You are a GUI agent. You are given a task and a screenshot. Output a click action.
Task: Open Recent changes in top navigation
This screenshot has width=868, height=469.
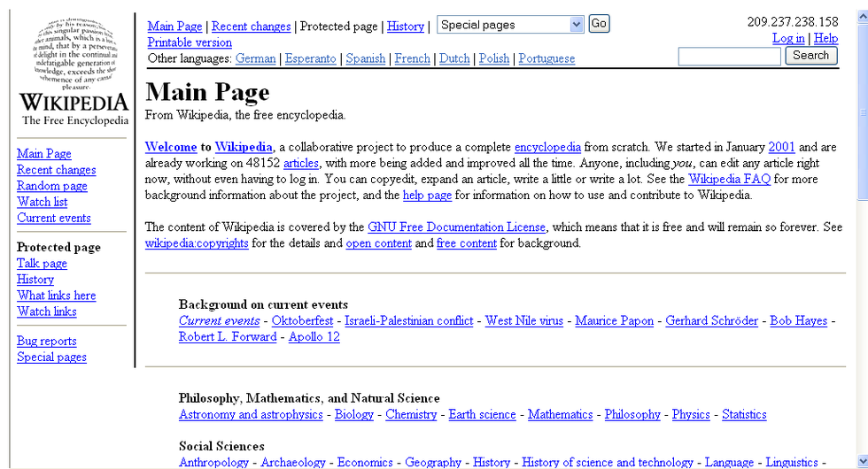click(x=251, y=26)
